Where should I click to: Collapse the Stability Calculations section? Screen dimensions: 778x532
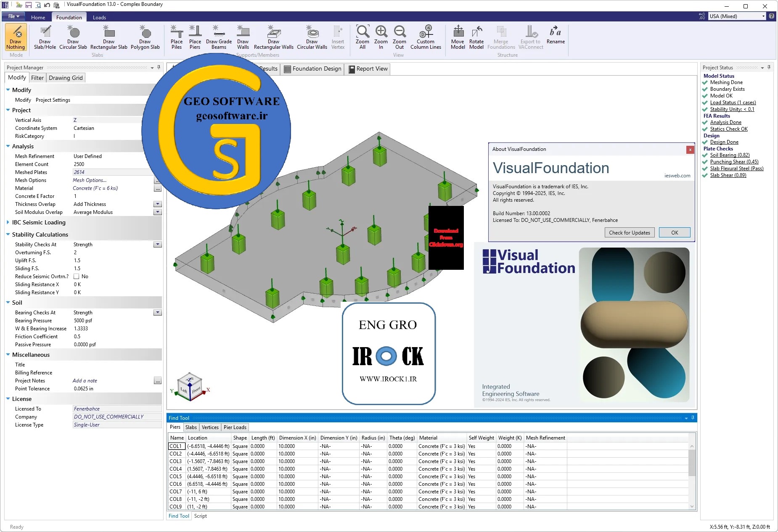pyautogui.click(x=8, y=234)
